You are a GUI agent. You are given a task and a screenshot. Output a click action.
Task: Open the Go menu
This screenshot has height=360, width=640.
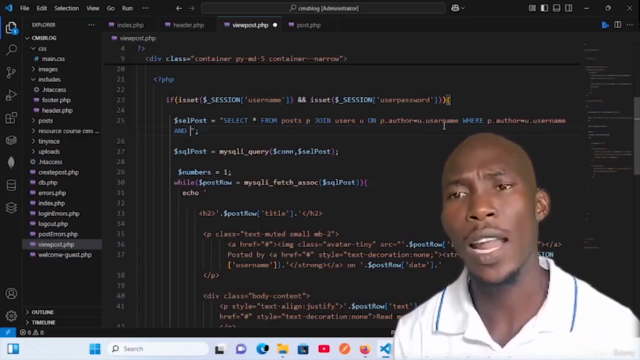(x=111, y=8)
